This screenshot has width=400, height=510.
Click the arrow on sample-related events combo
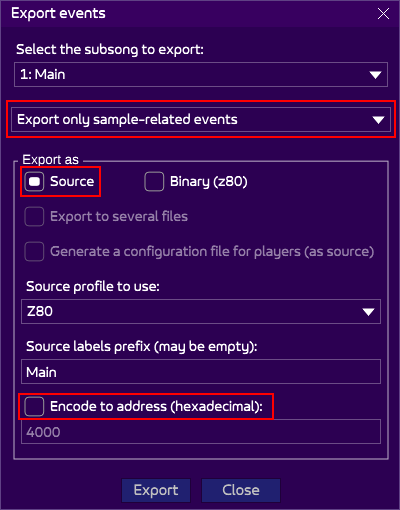pos(378,120)
